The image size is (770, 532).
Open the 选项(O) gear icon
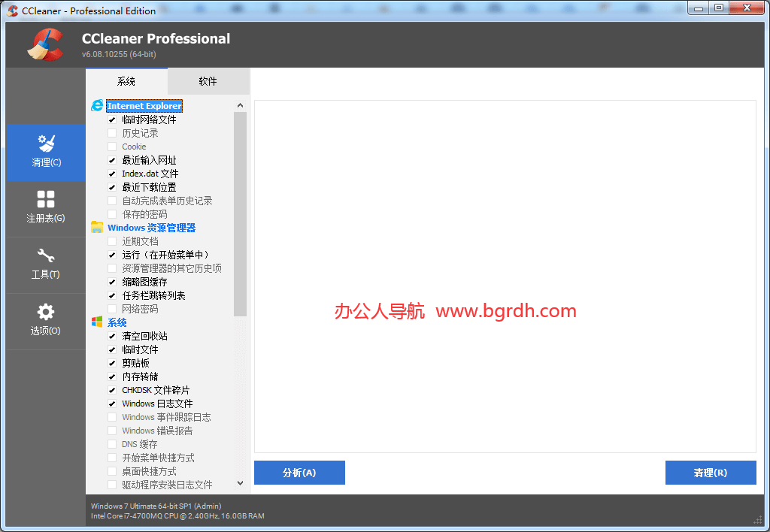tap(45, 313)
